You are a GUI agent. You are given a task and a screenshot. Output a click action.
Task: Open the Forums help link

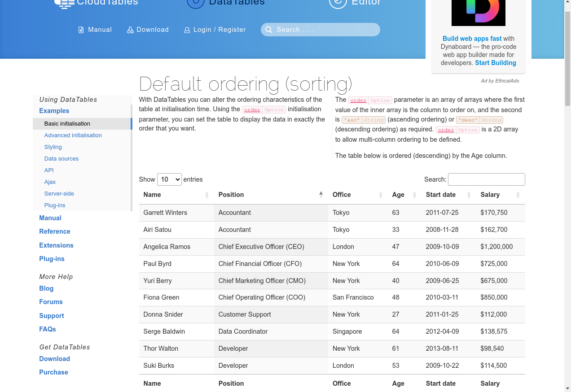[51, 302]
